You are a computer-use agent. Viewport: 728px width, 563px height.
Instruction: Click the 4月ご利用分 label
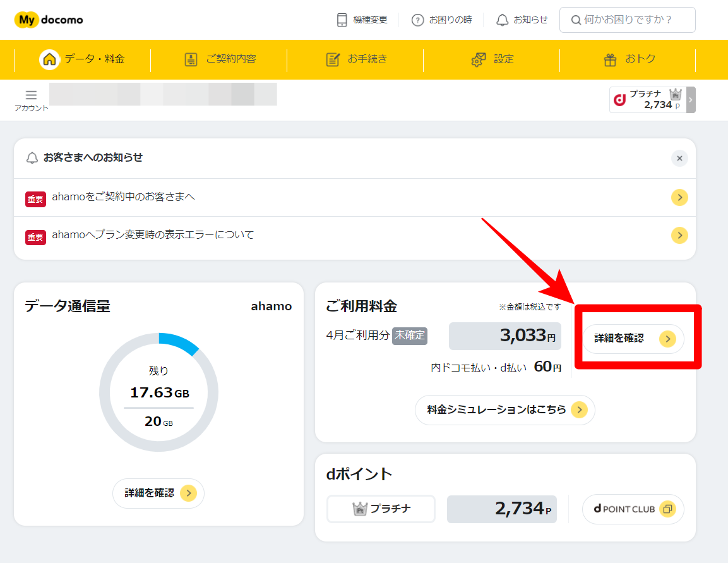tap(357, 336)
